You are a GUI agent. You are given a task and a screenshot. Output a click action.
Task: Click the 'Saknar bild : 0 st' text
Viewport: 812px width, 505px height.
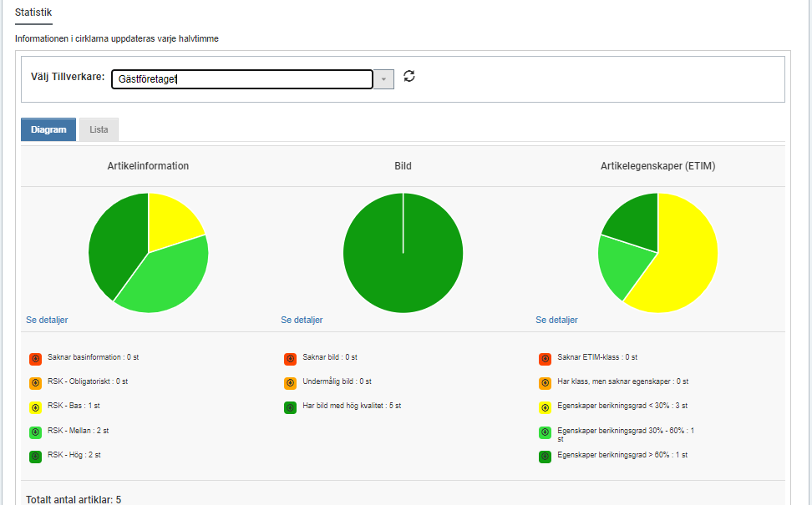(x=330, y=357)
